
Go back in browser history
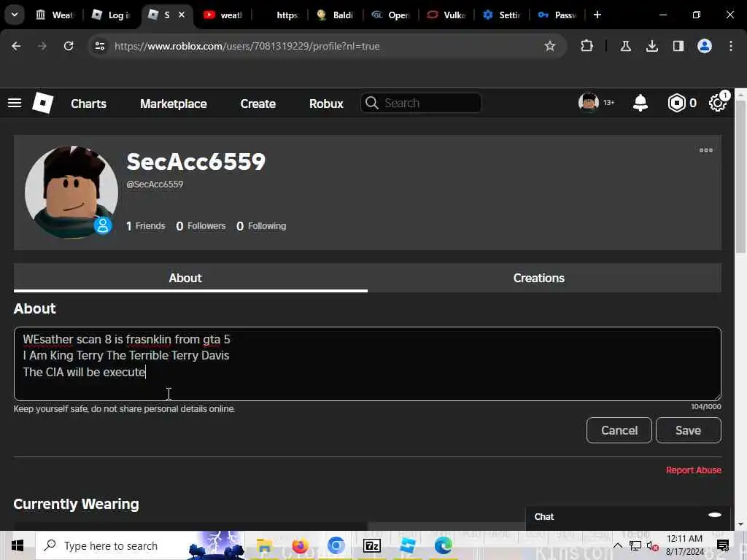16,46
